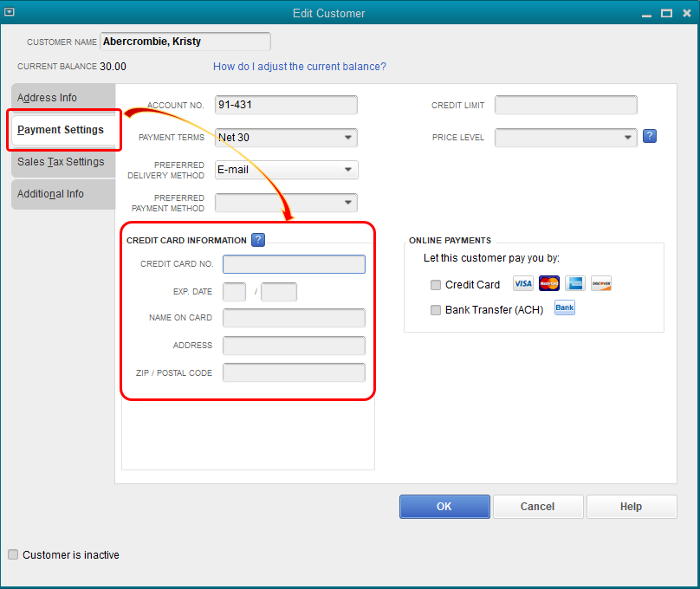Focus the Credit Limit field
The width and height of the screenshot is (700, 589).
(566, 105)
